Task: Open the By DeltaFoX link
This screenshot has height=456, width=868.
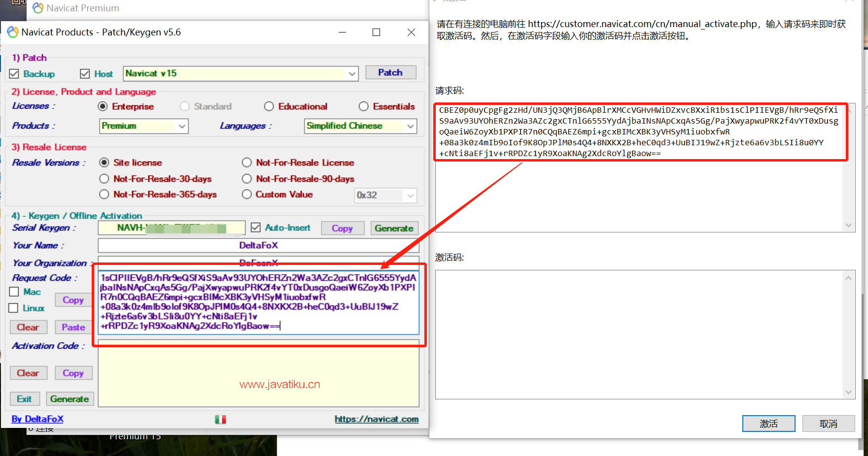Action: tap(37, 419)
